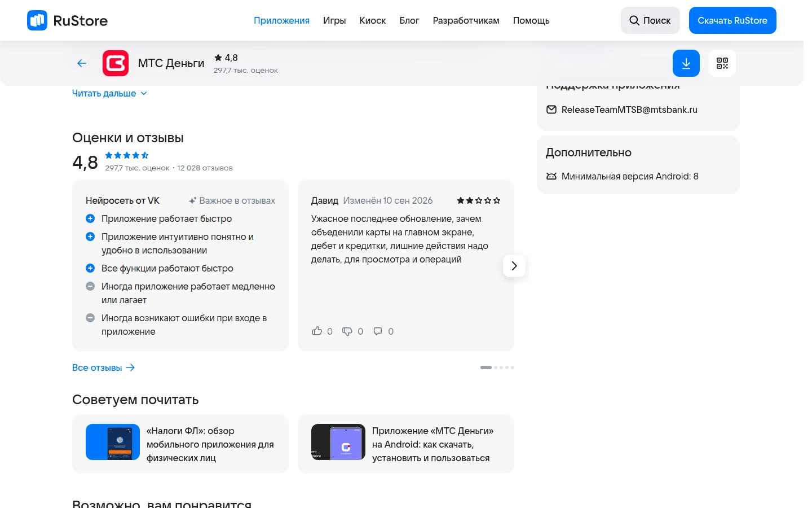The image size is (812, 508).
Task: Click Иногда возникают ошибки при входе point
Action: point(184,325)
